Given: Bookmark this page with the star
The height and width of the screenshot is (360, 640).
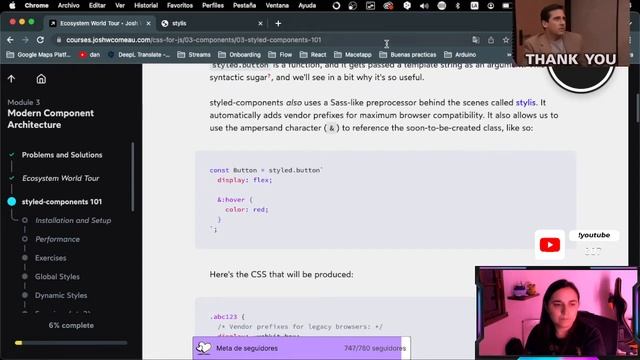Looking at the screenshot, I should point(506,40).
